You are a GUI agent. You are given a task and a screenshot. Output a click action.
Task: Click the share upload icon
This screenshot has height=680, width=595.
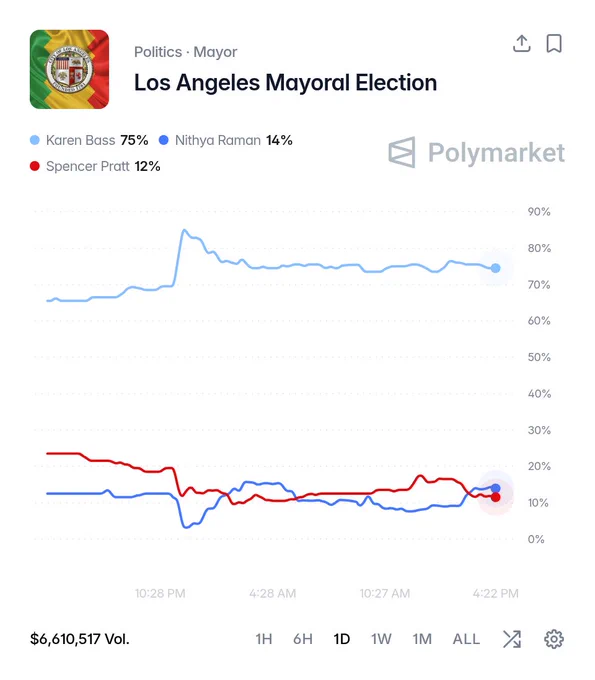(522, 43)
